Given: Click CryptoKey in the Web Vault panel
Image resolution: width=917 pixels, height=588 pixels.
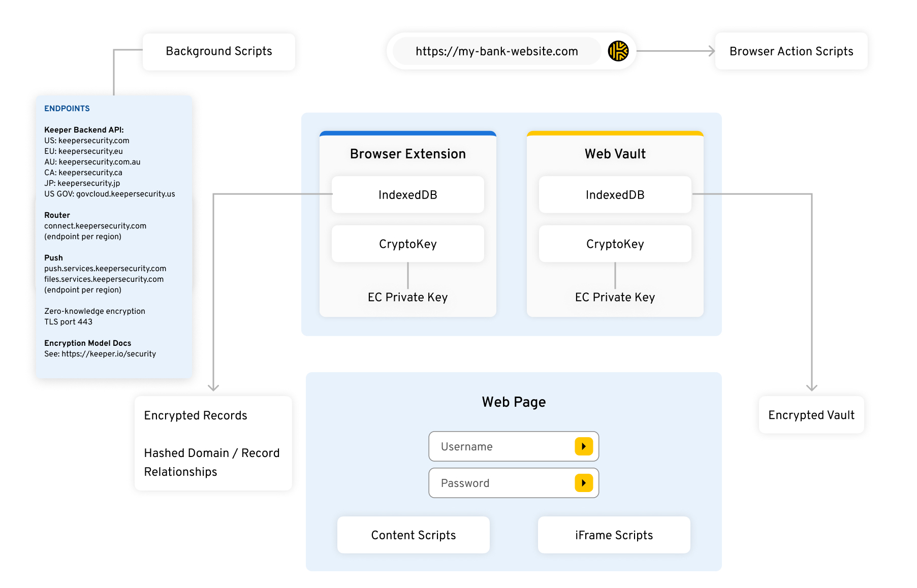Looking at the screenshot, I should (615, 244).
